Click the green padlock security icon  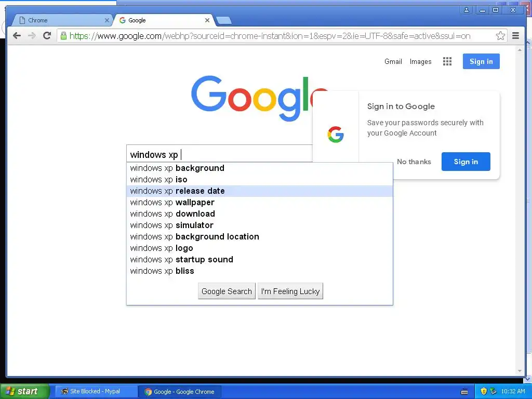(x=63, y=36)
